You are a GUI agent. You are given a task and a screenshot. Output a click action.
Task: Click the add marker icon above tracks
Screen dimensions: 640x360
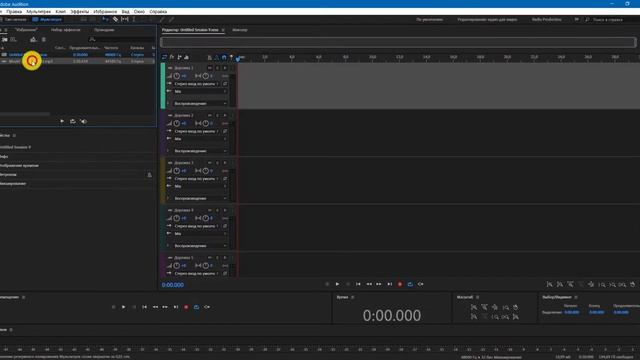231,57
